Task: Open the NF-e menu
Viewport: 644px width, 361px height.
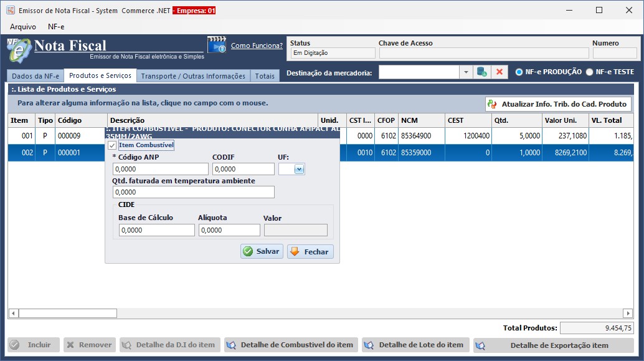Action: (56, 27)
